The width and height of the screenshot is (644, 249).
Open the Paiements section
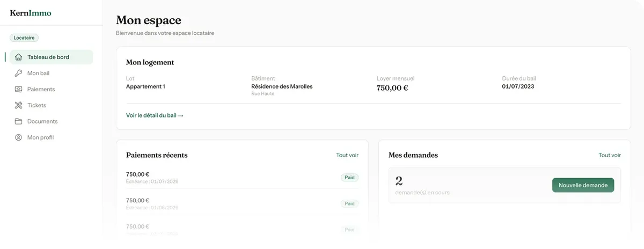(x=51, y=89)
